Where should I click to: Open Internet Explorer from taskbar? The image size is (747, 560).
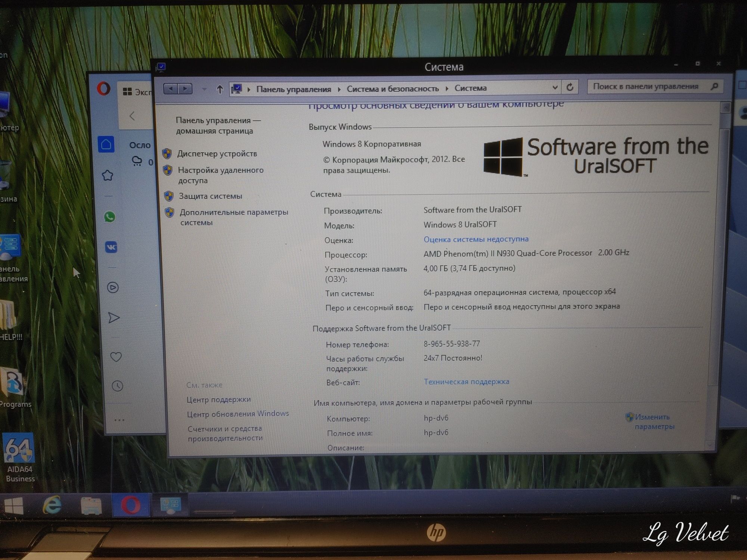(x=52, y=506)
